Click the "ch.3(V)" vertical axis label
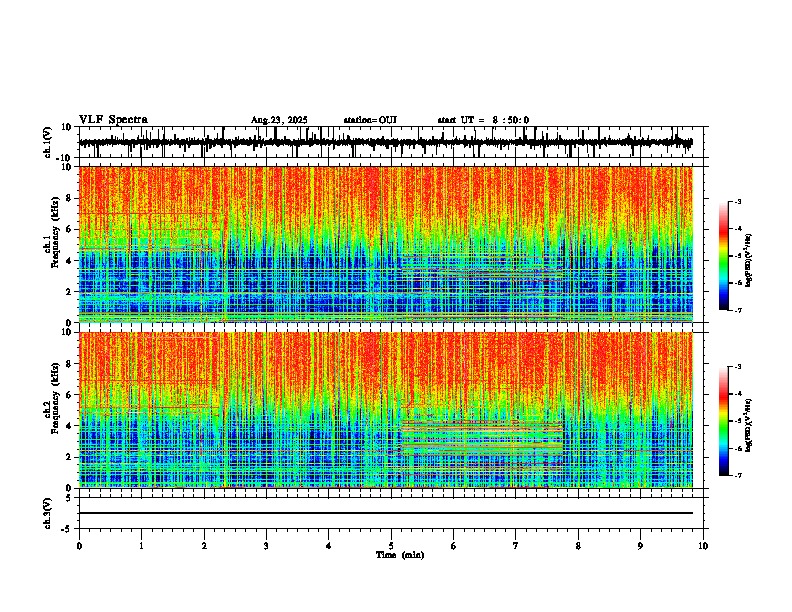The image size is (792, 612). tap(48, 513)
